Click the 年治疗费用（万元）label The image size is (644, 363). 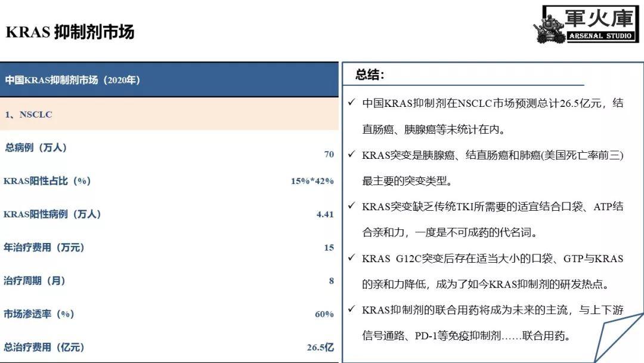pos(44,247)
